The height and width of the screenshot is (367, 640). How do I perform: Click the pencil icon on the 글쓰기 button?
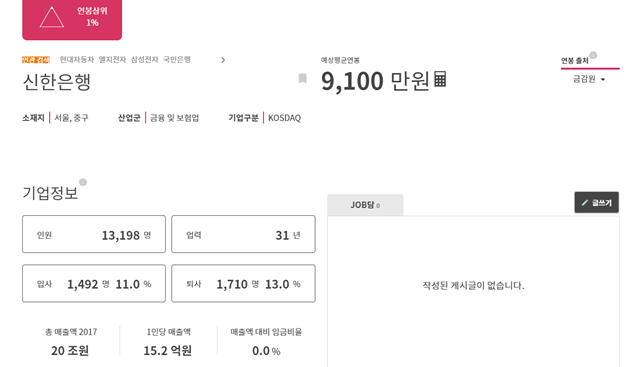point(585,202)
